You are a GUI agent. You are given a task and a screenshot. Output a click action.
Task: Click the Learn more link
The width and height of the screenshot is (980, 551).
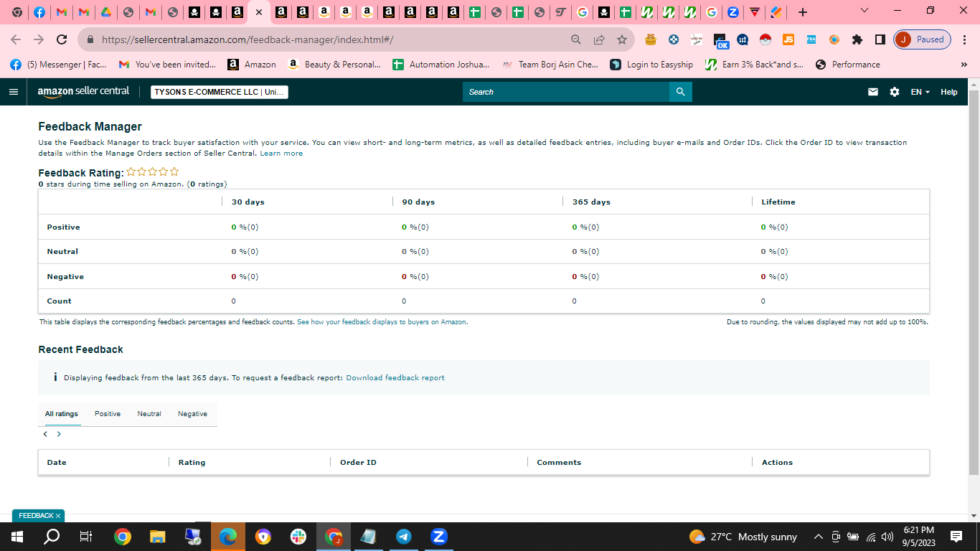[x=281, y=154]
